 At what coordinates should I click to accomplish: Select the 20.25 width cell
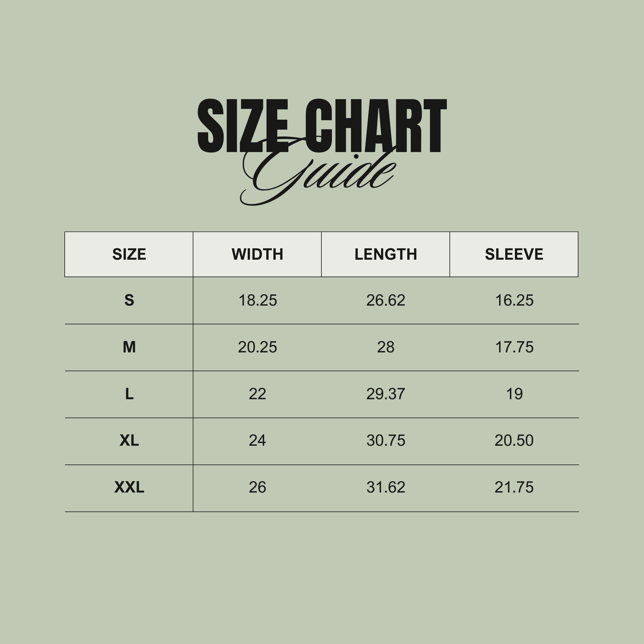click(x=257, y=347)
